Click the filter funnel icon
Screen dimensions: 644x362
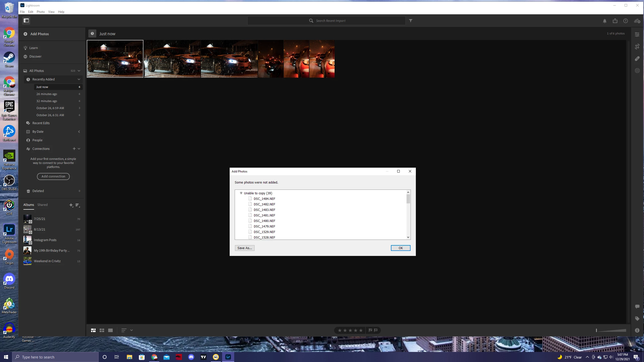tap(411, 21)
